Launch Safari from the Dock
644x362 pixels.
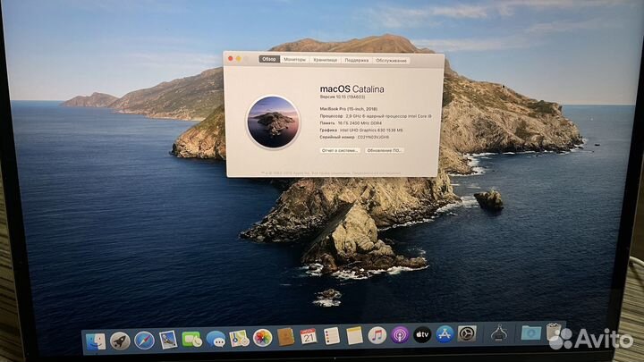pos(144,341)
